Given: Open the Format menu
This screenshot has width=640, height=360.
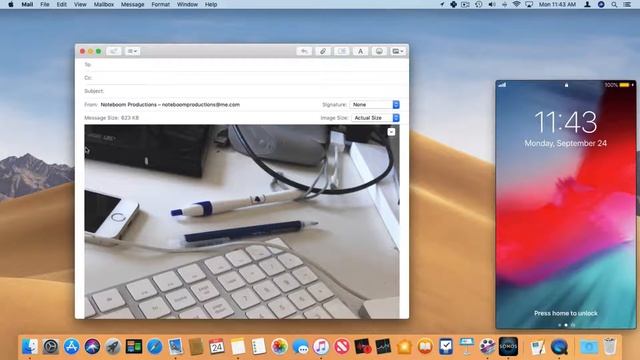Looking at the screenshot, I should (x=160, y=4).
